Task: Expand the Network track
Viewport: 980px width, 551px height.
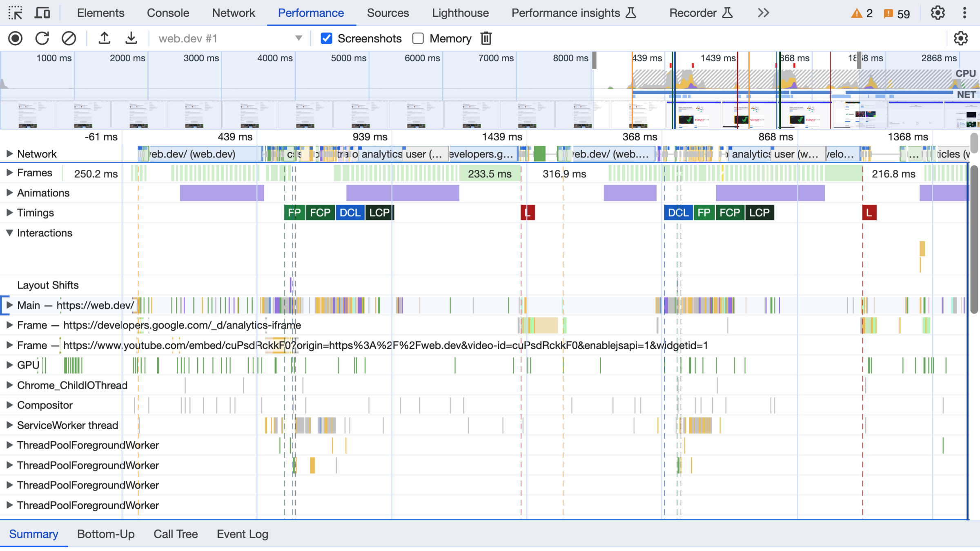Action: [x=9, y=154]
